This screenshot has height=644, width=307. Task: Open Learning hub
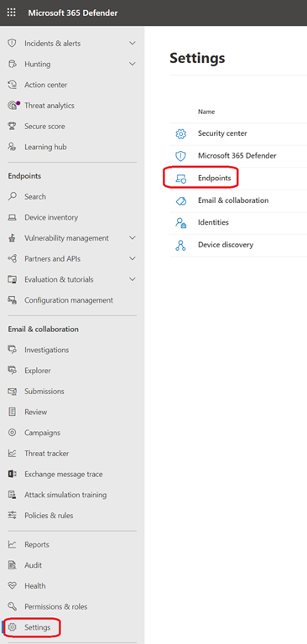click(x=45, y=147)
